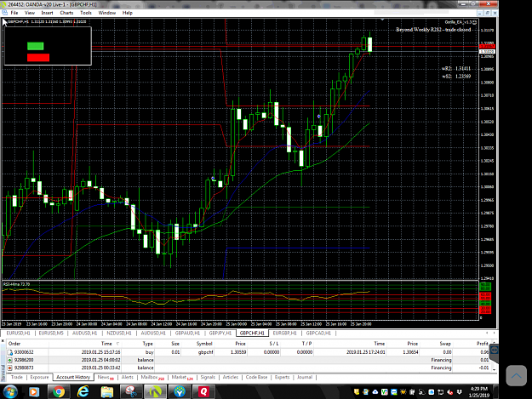This screenshot has height=399, width=532.
Task: Open the Alerts terminal tab
Action: pos(127,377)
